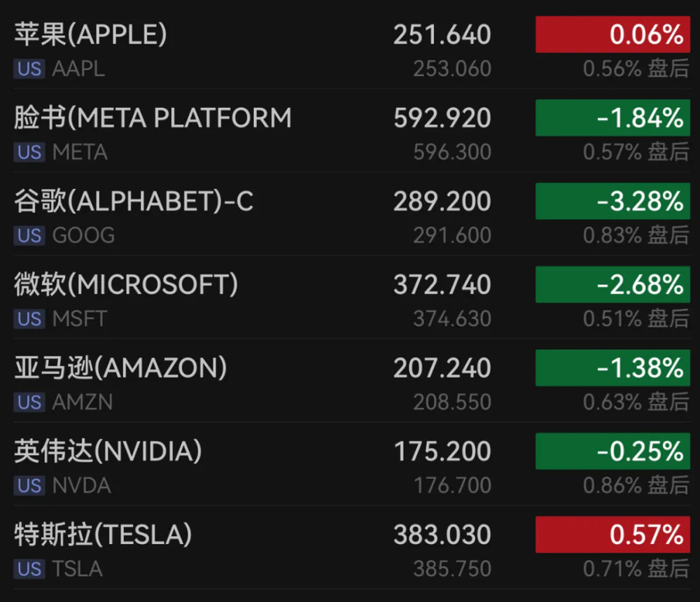Click Nvidia's 0.86% 盘后 after-hours change
Viewport: 700px width, 602px height.
636,486
